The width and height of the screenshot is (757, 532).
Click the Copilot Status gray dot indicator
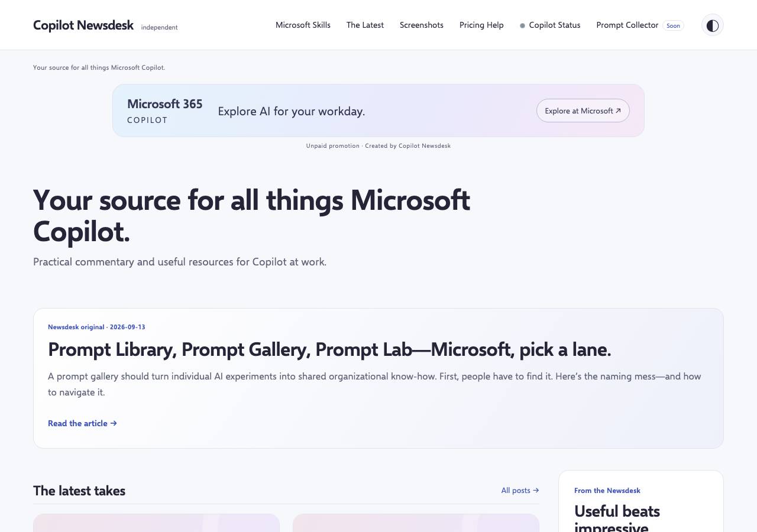522,25
